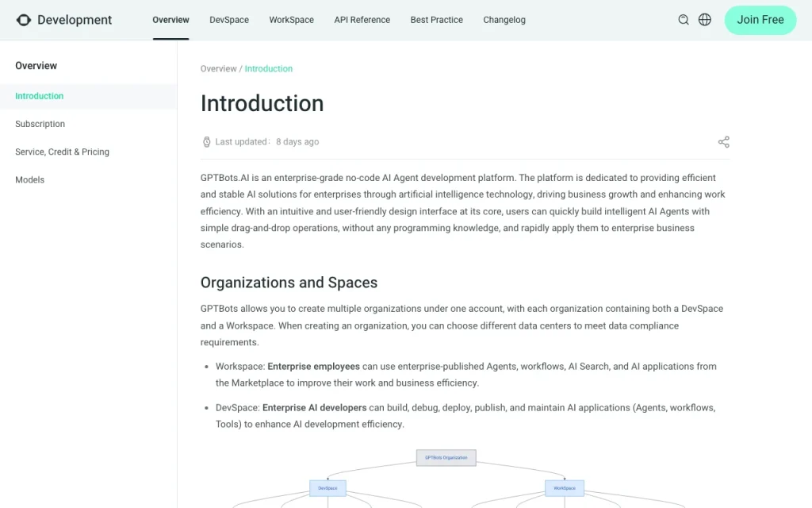Screen dimensions: 812x508
Task: Open the search icon in header
Action: click(x=684, y=20)
